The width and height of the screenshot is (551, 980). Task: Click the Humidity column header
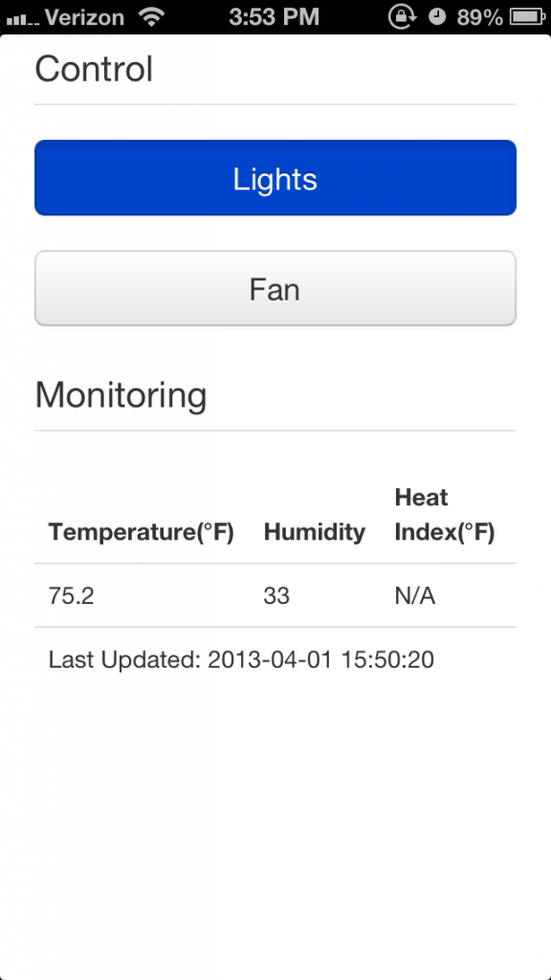tap(314, 532)
